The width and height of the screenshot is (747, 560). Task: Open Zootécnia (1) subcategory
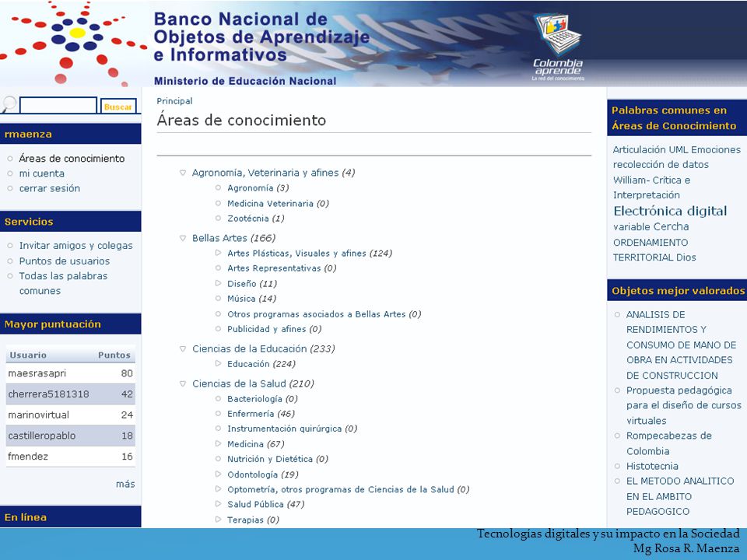[x=256, y=219]
